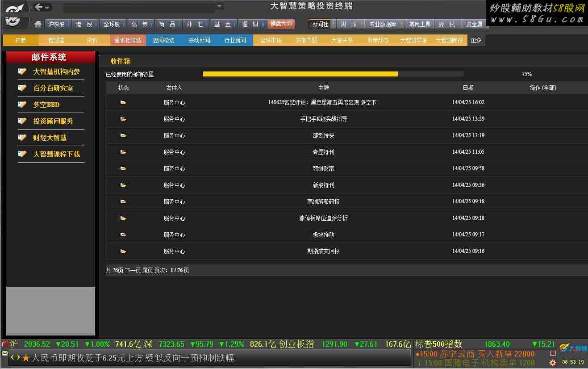Click the folder status icon for 智银财富

pyautogui.click(x=123, y=169)
